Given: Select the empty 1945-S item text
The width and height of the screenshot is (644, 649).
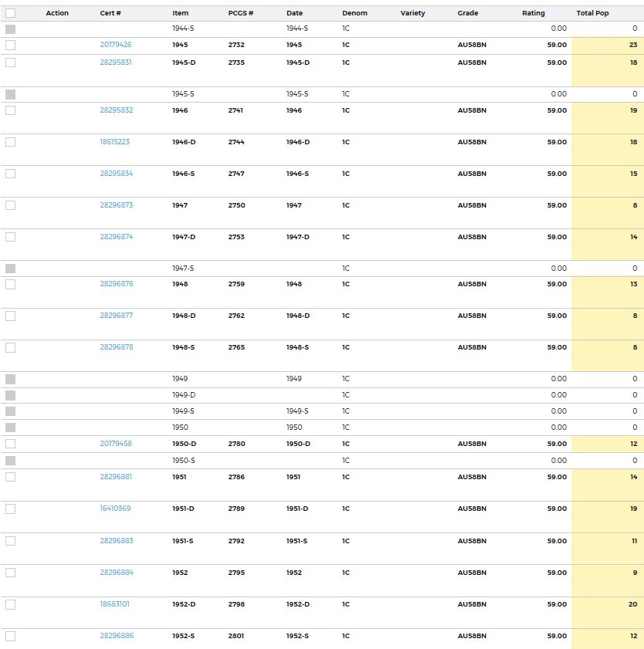Looking at the screenshot, I should [x=183, y=94].
